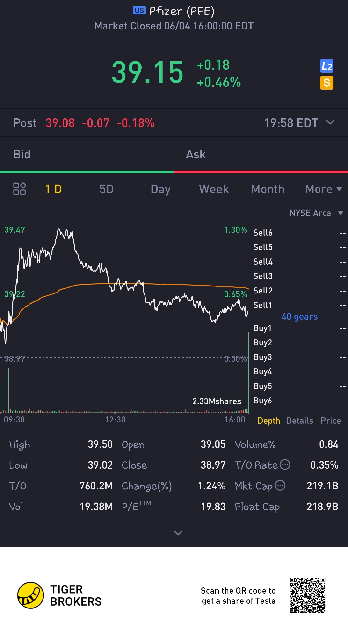Expand more stock stats with down chevron
348x644 pixels.
(x=178, y=533)
